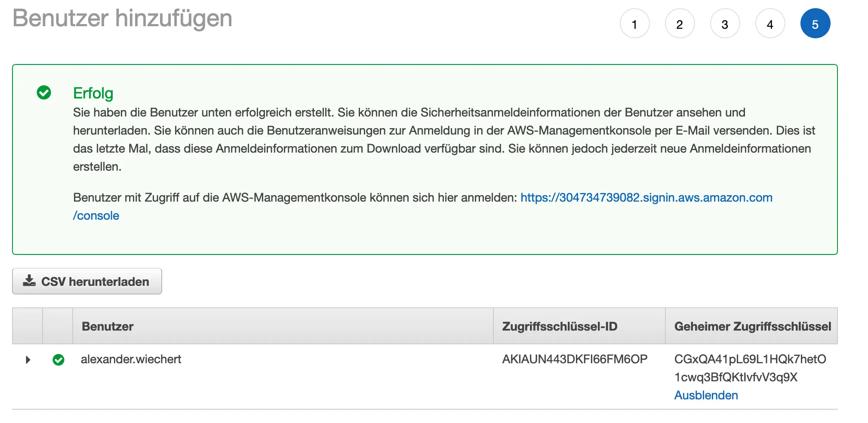Expand the alexander.wiechert row details
Viewport: 868px width, 423px height.
(28, 360)
